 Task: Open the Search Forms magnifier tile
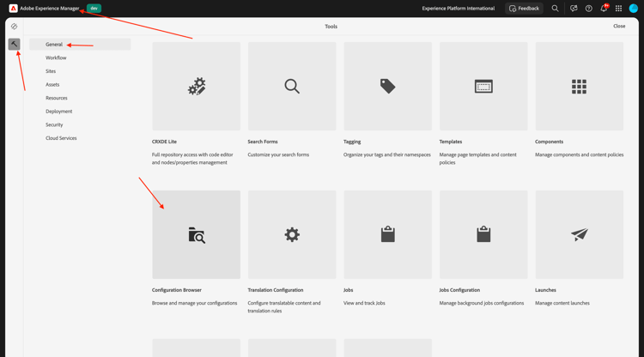pos(292,86)
